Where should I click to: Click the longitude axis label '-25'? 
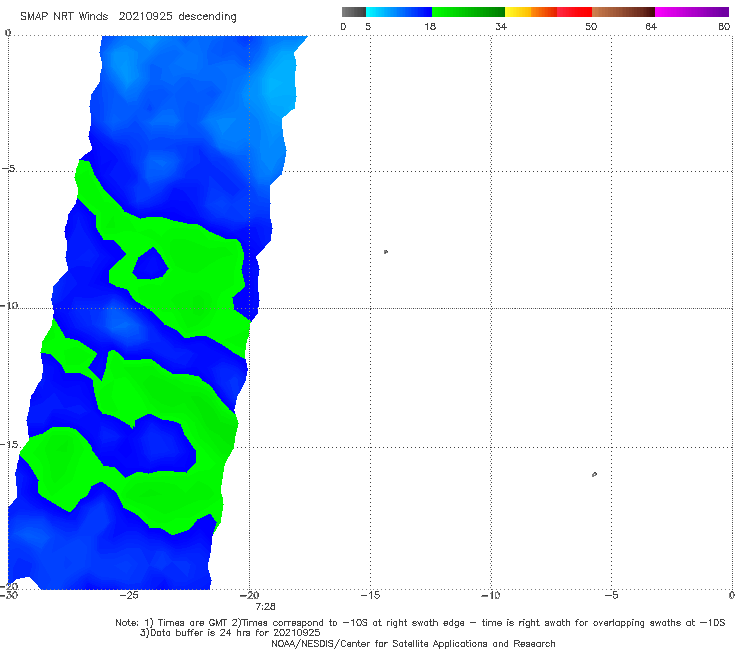[x=129, y=595]
